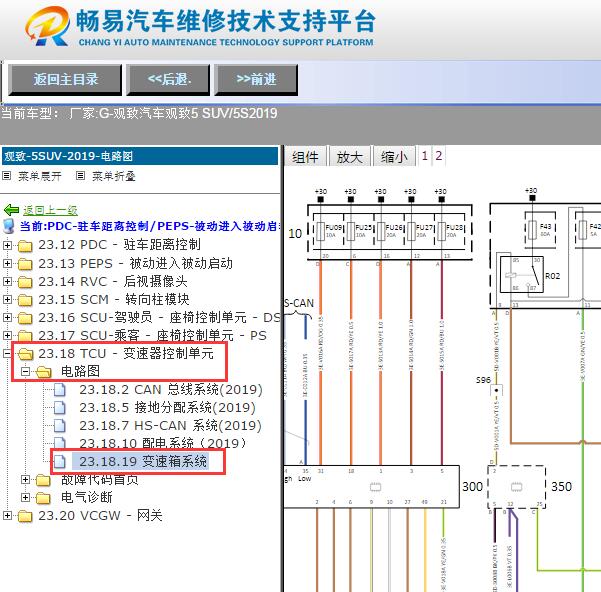
Task: Expand the 电气诊断 tree node
Action: 25,498
